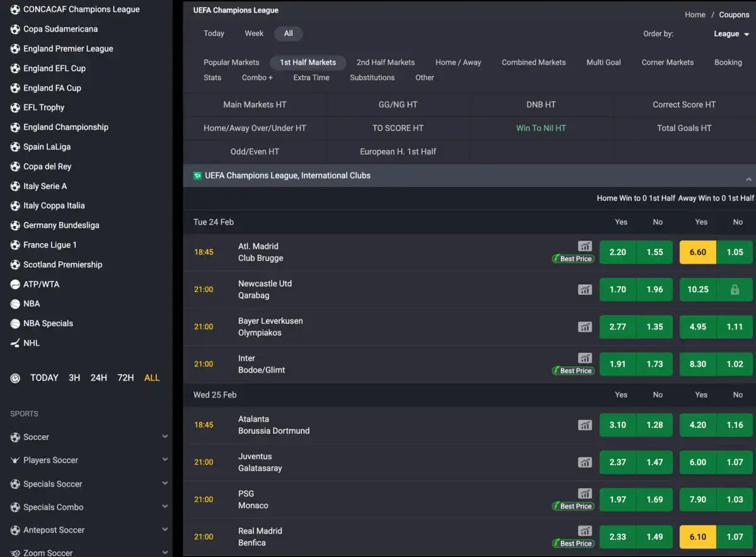
Task: Open the Extra Time tab
Action: point(311,78)
